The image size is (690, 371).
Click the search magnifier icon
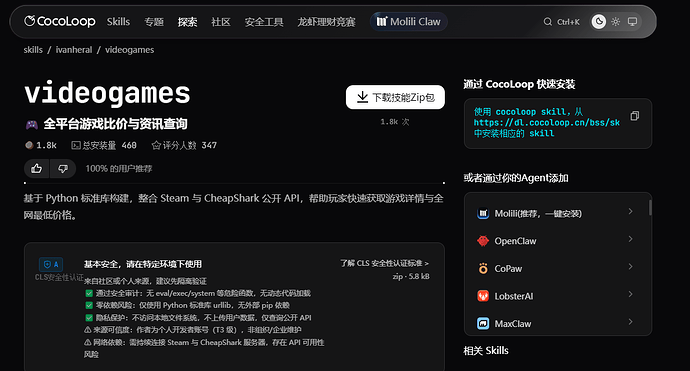[547, 22]
